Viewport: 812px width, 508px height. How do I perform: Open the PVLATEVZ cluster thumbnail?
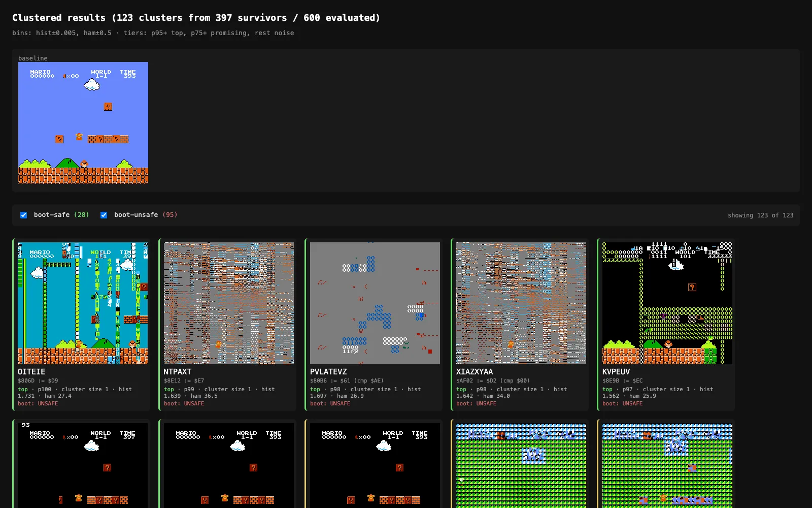[375, 303]
